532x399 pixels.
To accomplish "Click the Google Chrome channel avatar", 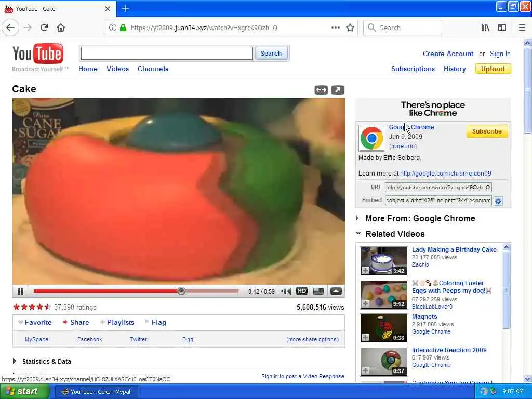I will (372, 138).
